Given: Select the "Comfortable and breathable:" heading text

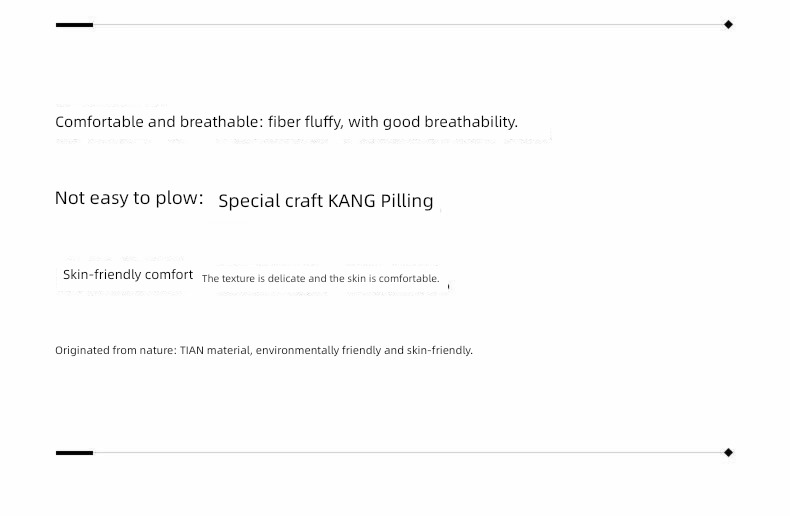Looking at the screenshot, I should (x=159, y=122).
